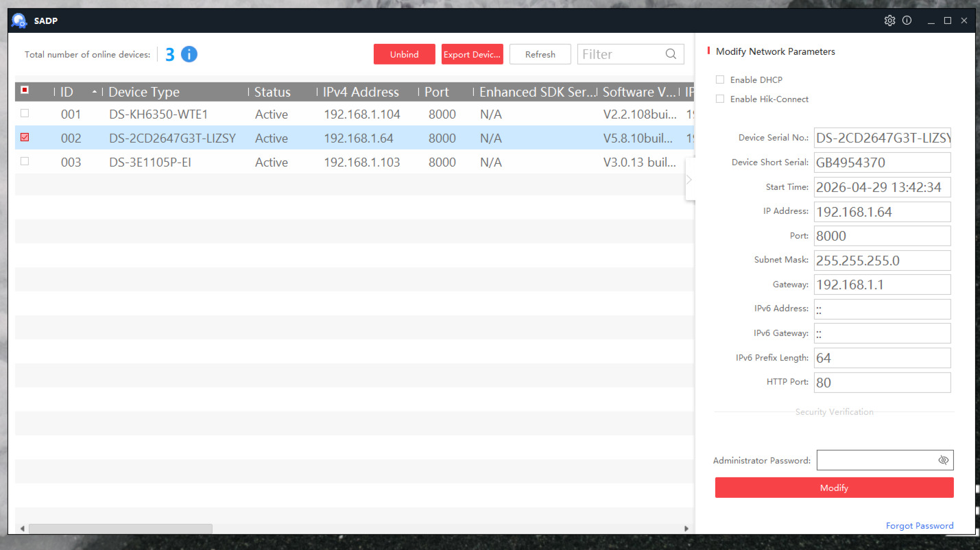Image resolution: width=980 pixels, height=550 pixels.
Task: Click the IPv6 Prefix Length field
Action: pos(883,358)
